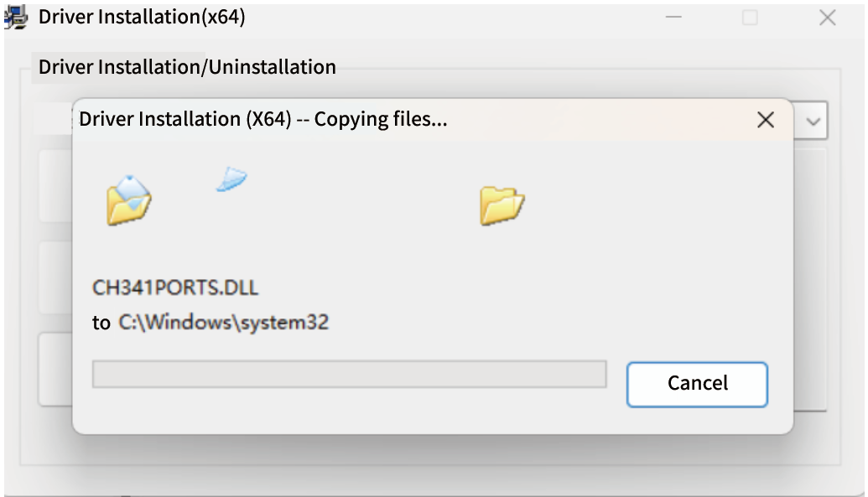Click the file copy progress bar
This screenshot has height=497, width=868.
click(x=349, y=375)
